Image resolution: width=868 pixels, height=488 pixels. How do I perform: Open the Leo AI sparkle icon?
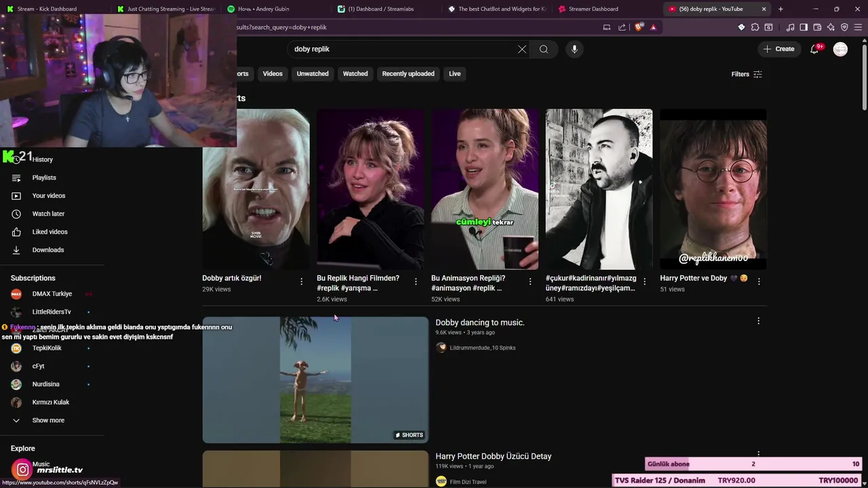pyautogui.click(x=831, y=27)
